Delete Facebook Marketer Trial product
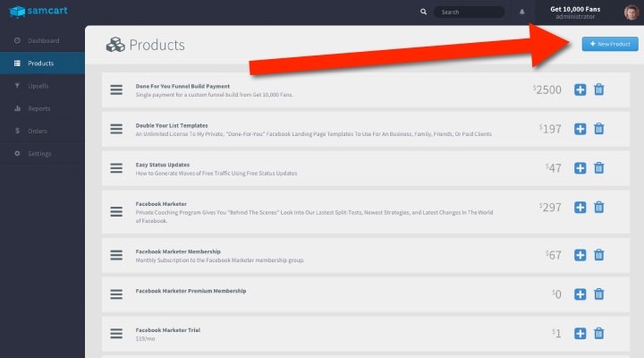Viewport: 644px width, 358px height. (x=598, y=333)
